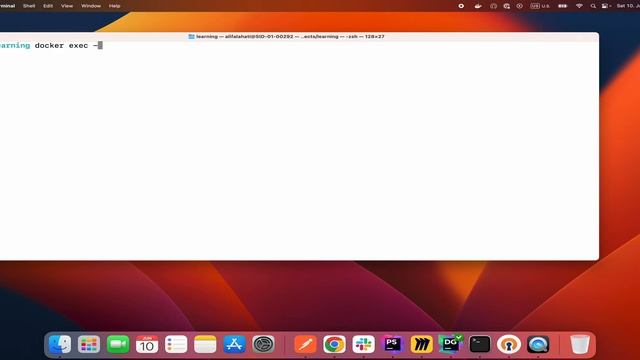Screen dimensions: 640x360
Task: Switch to Terminal icon in dock
Action: pos(480,344)
